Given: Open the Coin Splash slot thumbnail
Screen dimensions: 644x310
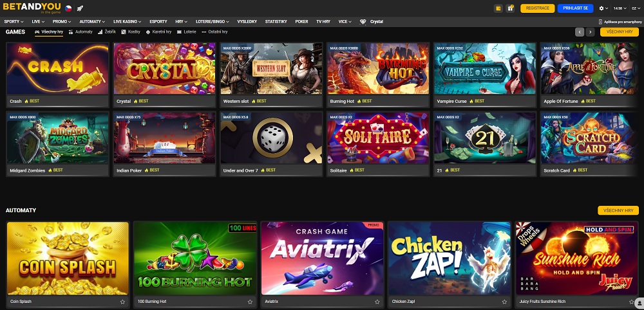Looking at the screenshot, I should [68, 259].
